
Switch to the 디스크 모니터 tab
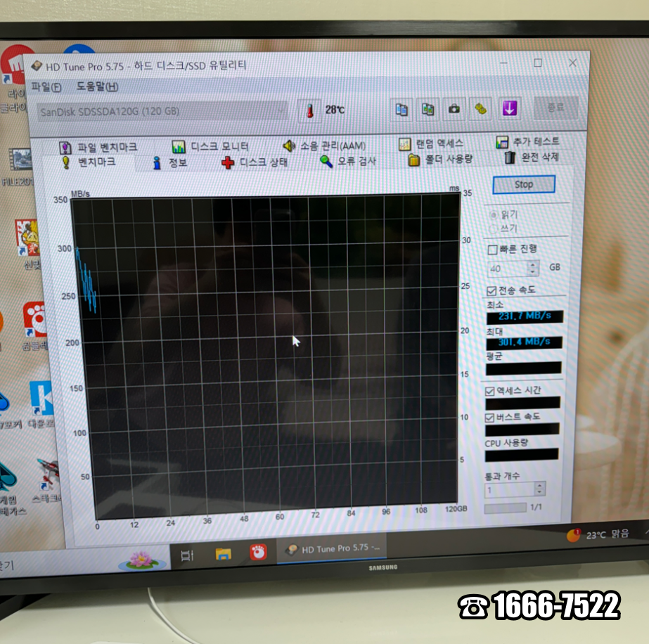click(x=210, y=146)
